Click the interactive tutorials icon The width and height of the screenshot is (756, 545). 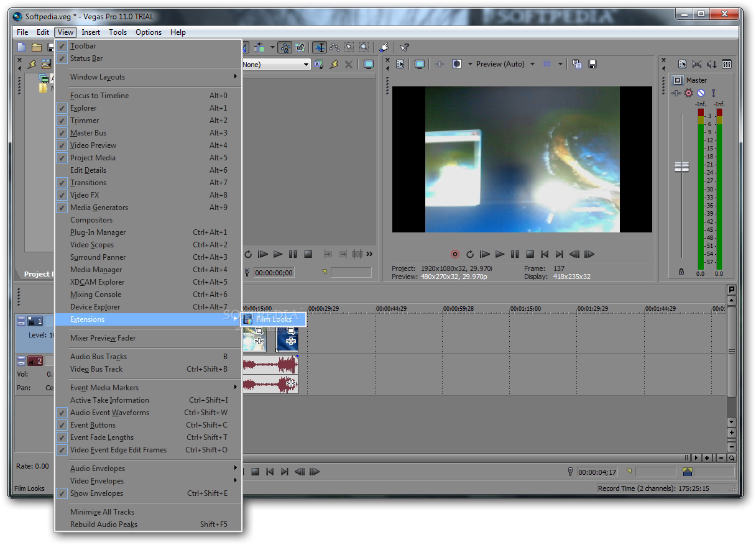pyautogui.click(x=384, y=47)
